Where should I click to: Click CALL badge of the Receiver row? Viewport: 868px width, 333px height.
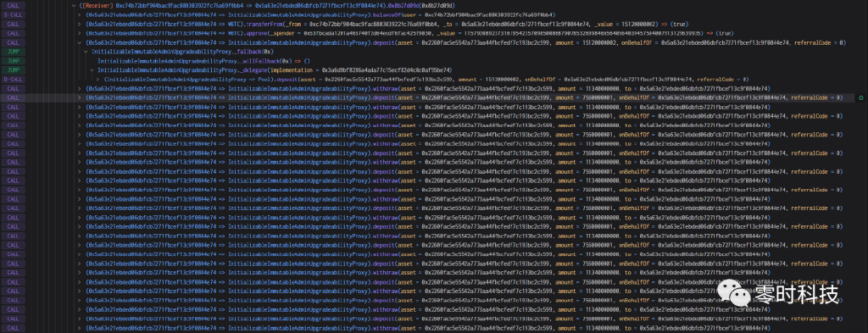point(13,6)
